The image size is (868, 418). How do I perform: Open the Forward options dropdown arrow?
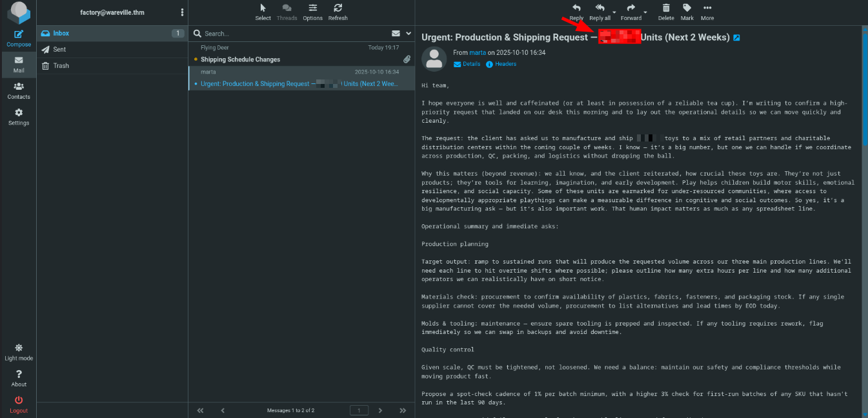coord(645,12)
